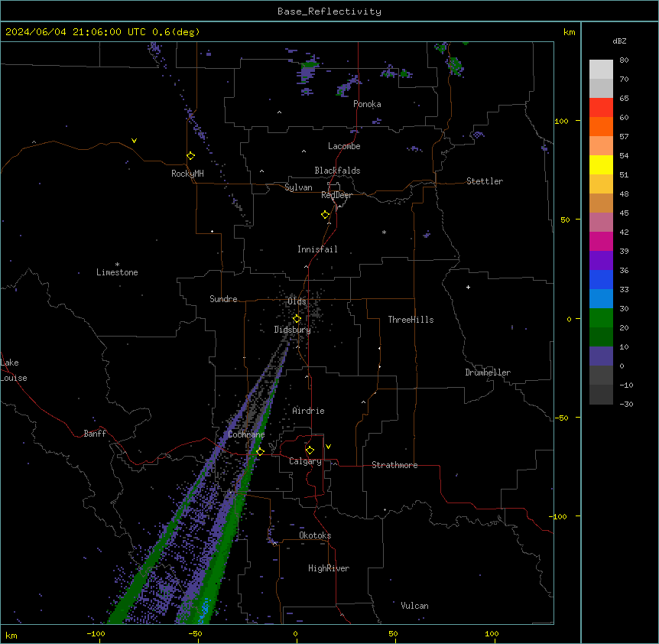
Task: Click the 0 tick label on bottom axis
Action: pyautogui.click(x=295, y=633)
